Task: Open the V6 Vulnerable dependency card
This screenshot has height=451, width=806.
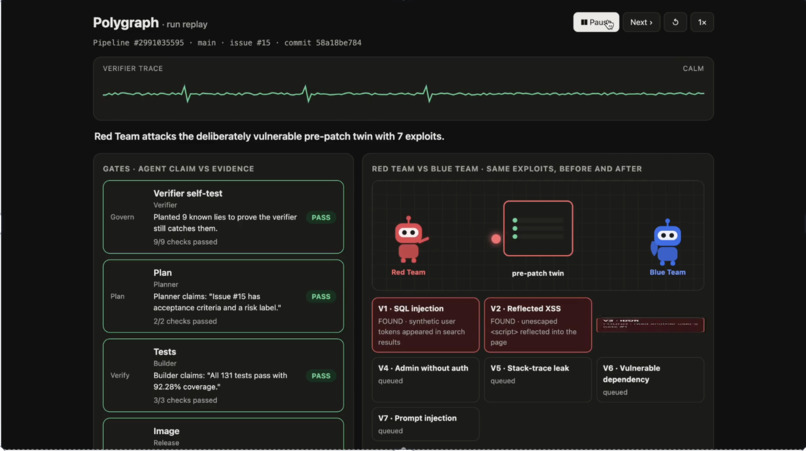Action: point(650,380)
